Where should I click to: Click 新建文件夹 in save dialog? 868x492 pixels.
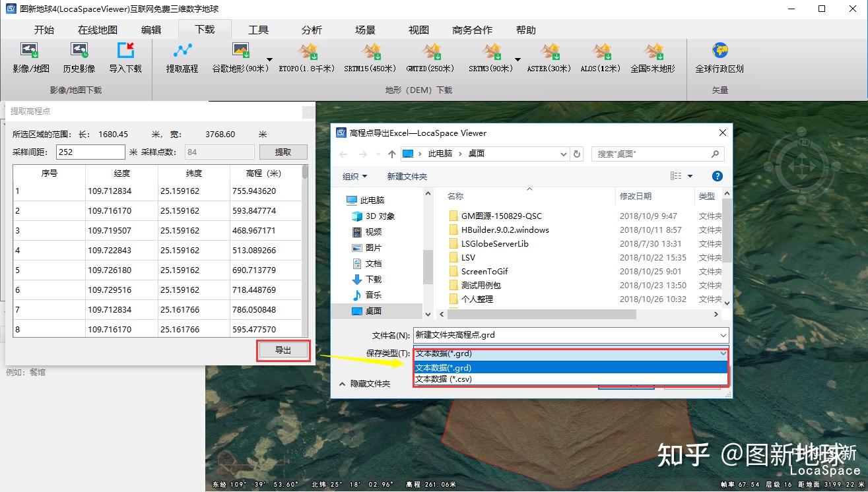click(407, 176)
